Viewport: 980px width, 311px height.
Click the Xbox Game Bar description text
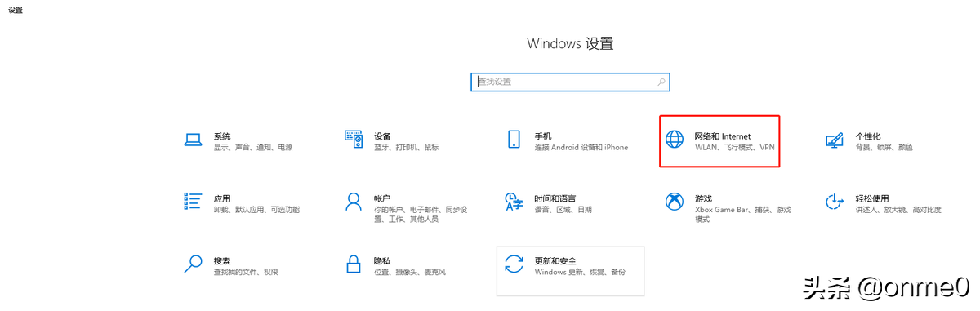tap(743, 215)
